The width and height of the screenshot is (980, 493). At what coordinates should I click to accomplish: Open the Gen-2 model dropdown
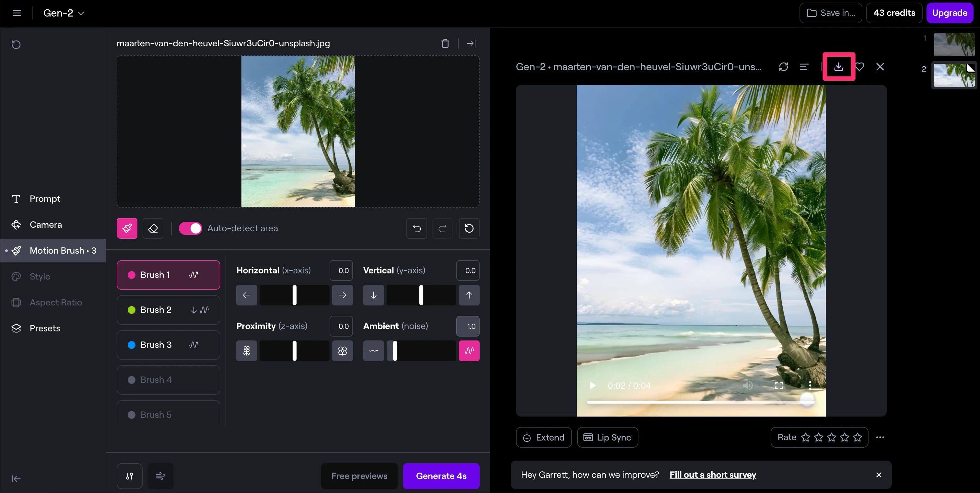(x=64, y=13)
